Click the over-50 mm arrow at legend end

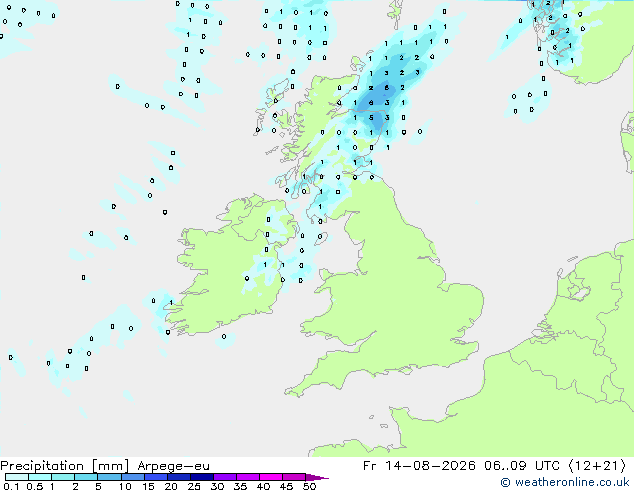[317, 477]
